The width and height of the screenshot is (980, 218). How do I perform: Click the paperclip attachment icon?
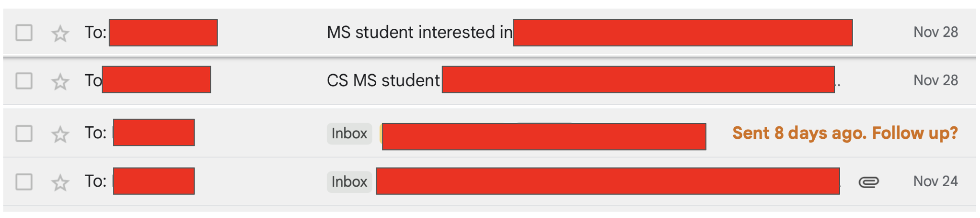pyautogui.click(x=868, y=182)
